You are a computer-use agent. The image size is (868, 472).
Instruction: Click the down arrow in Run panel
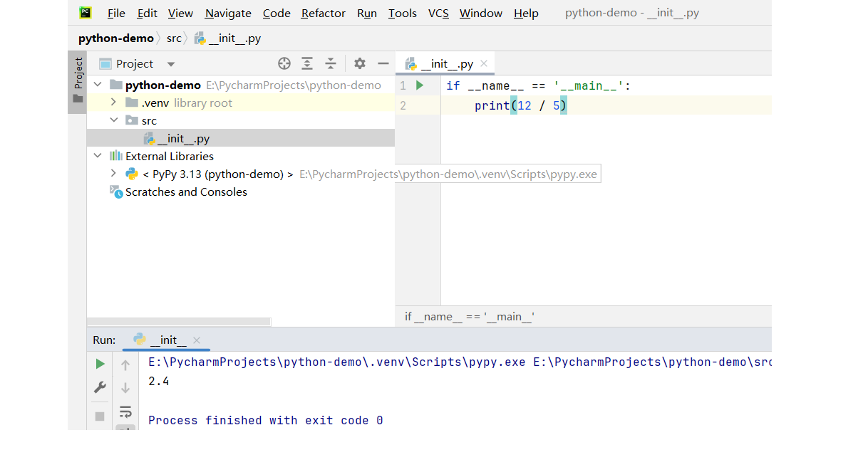point(125,388)
